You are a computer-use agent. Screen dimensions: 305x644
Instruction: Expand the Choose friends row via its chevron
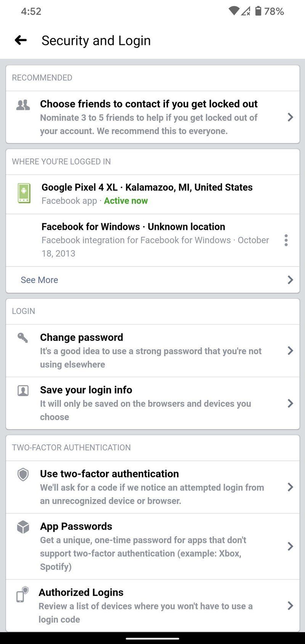(291, 117)
